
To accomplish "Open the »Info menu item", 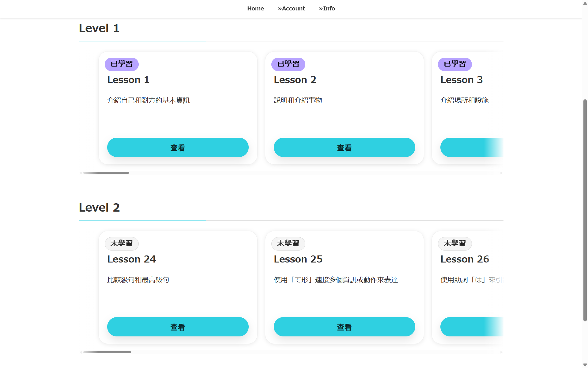I will 327,9.
